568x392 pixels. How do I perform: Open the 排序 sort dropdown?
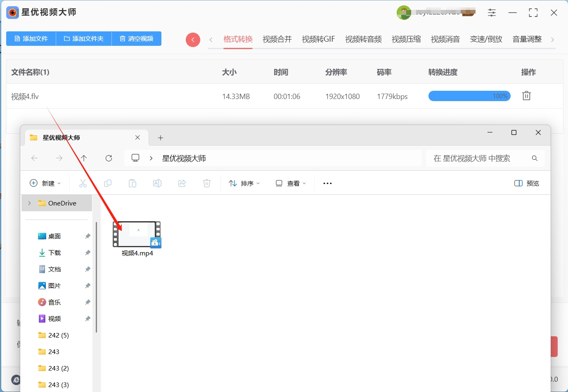point(244,183)
